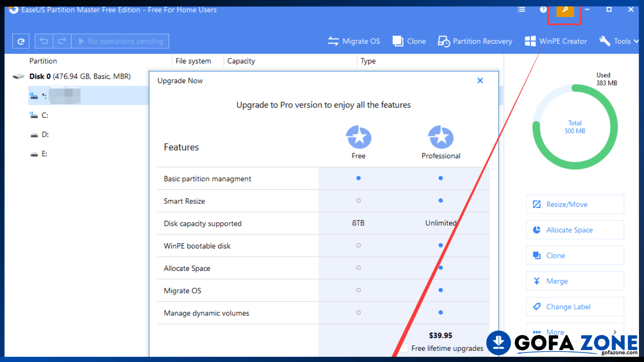Click the Type column header

pos(368,61)
